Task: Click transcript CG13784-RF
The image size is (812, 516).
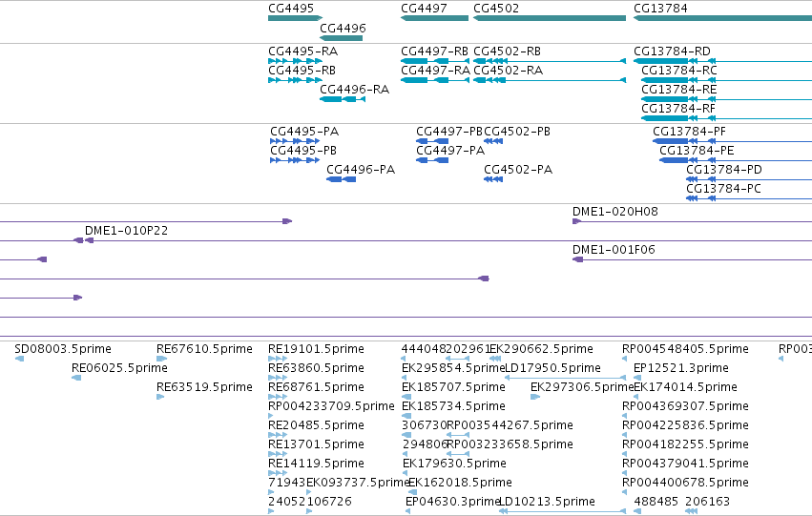Action: click(678, 108)
